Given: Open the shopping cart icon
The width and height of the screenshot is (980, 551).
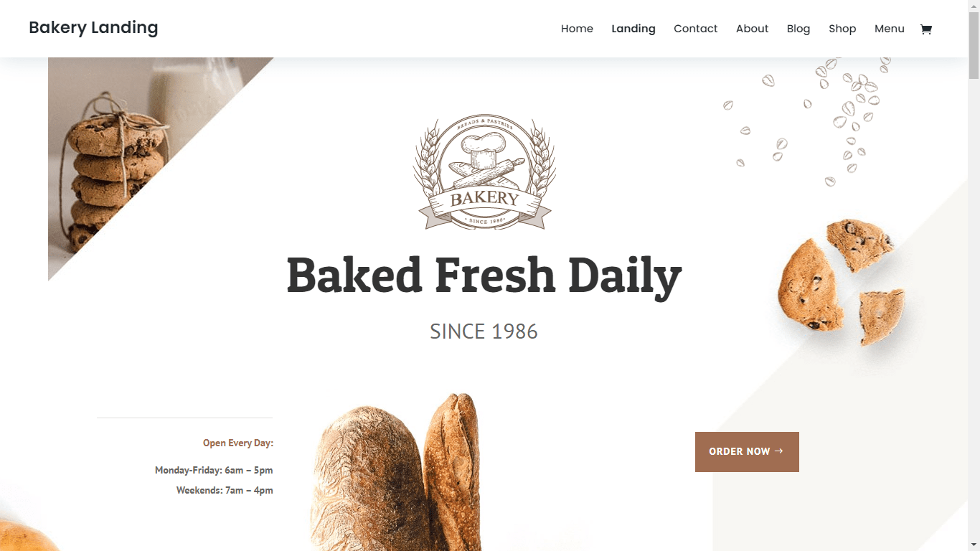Looking at the screenshot, I should click(x=926, y=29).
